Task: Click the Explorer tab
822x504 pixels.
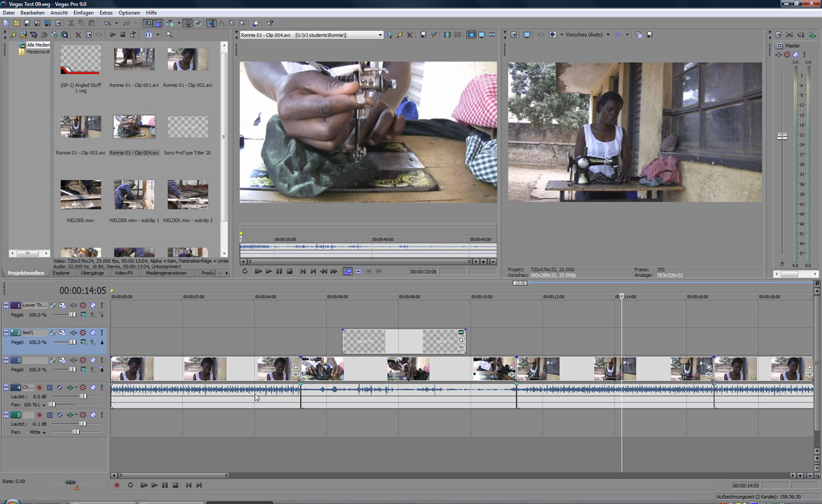Action: pyautogui.click(x=61, y=273)
